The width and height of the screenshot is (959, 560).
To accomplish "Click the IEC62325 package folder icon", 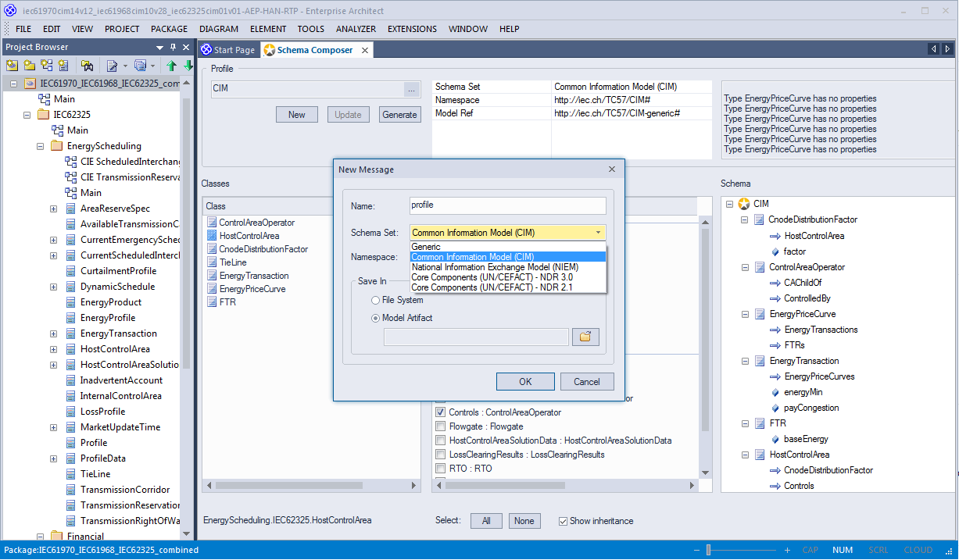I will (43, 115).
